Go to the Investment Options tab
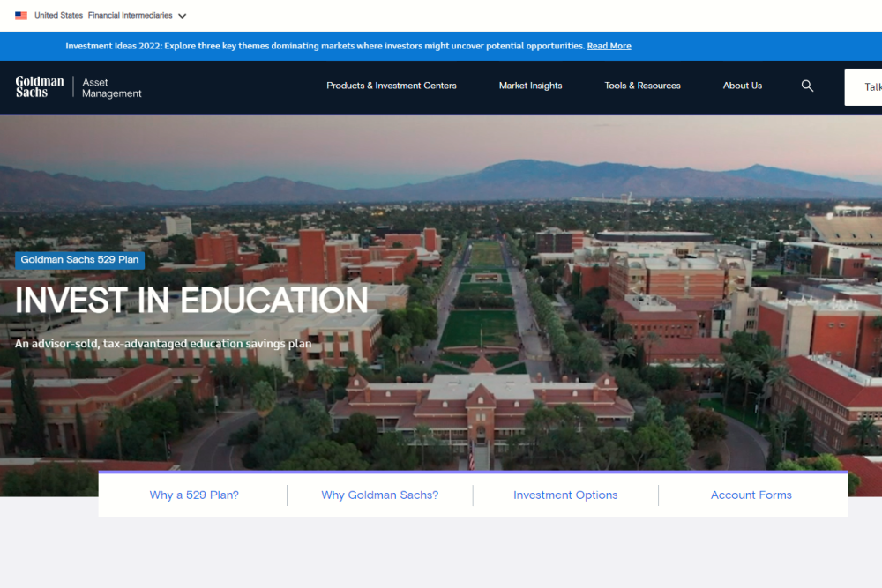This screenshot has width=882, height=588. pyautogui.click(x=565, y=495)
